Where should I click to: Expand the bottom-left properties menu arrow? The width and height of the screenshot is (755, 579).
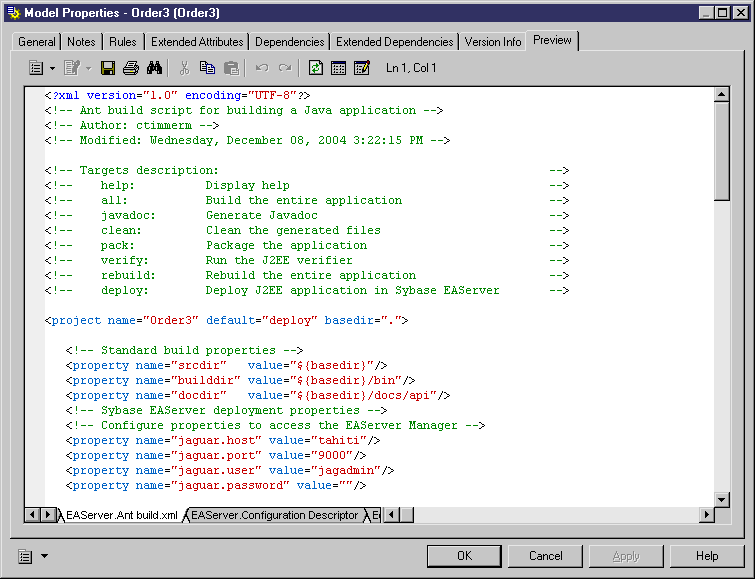(44, 556)
